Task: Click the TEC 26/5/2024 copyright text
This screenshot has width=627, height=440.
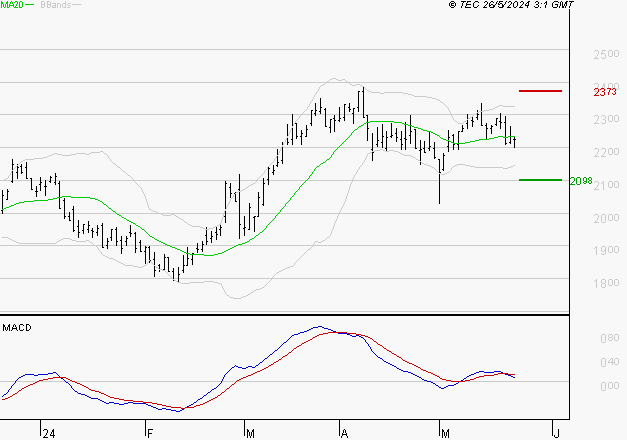Action: [x=511, y=5]
